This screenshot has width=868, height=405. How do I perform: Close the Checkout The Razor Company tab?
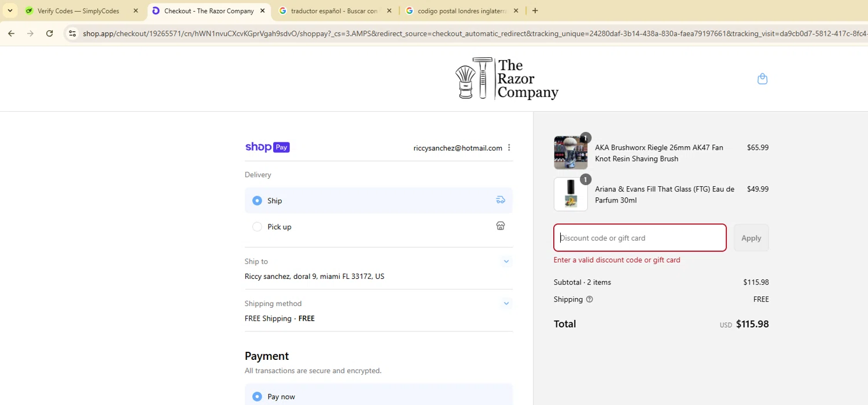click(263, 10)
